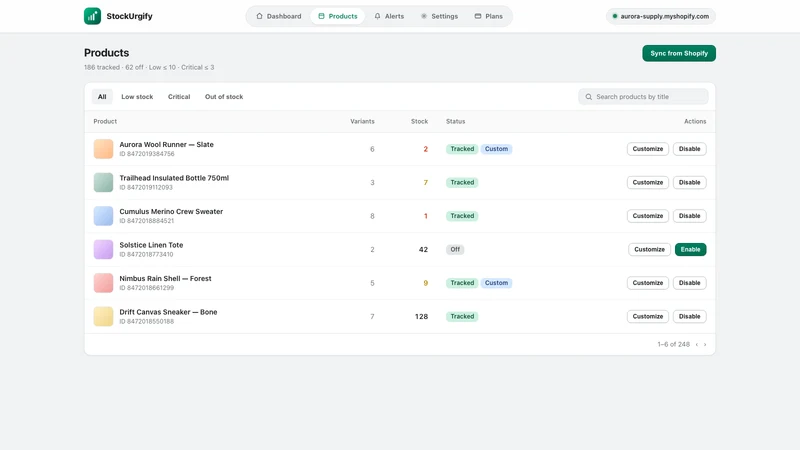This screenshot has width=800, height=450.
Task: Click the 1–6 of 248 pagination text
Action: tap(673, 344)
